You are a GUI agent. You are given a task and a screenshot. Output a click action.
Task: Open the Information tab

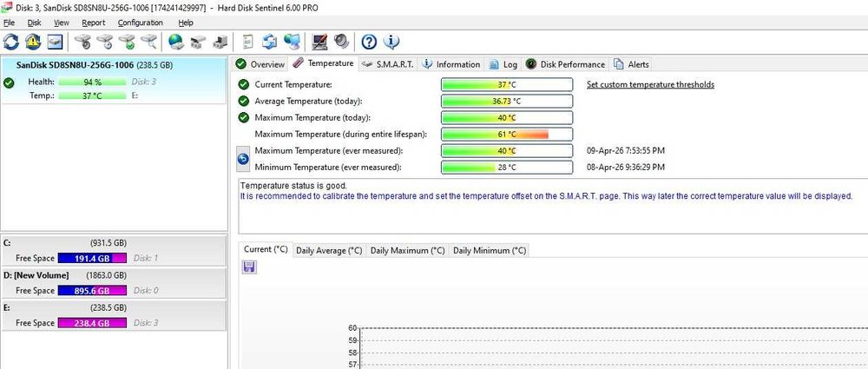coord(451,64)
